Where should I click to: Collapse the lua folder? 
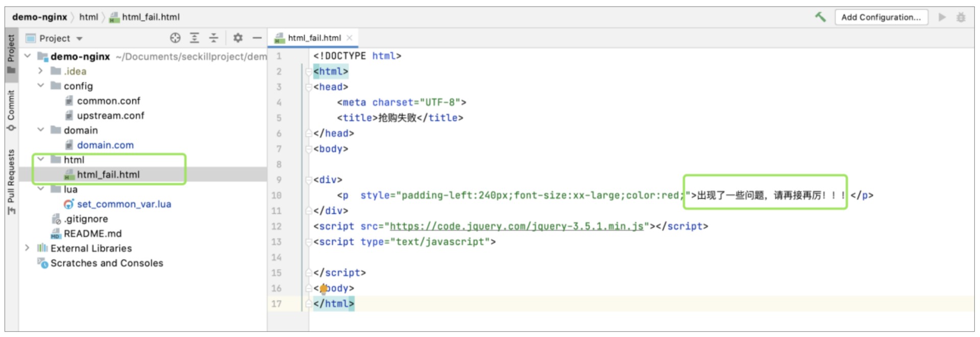[41, 189]
